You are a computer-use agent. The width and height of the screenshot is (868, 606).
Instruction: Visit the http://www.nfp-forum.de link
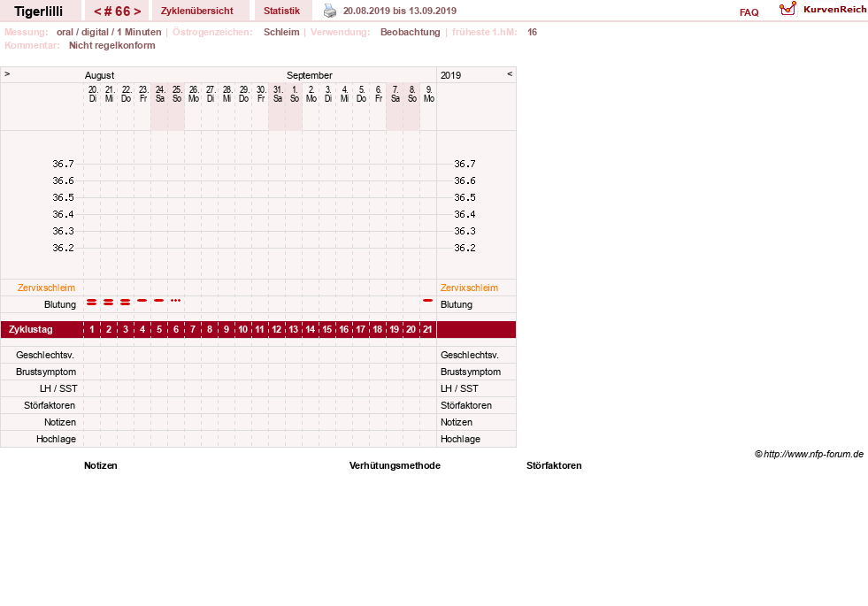[x=813, y=454]
